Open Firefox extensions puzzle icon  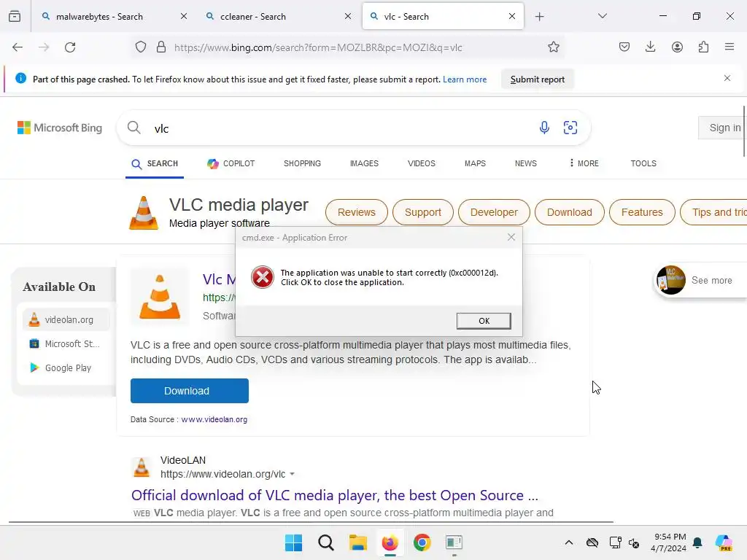pyautogui.click(x=704, y=47)
